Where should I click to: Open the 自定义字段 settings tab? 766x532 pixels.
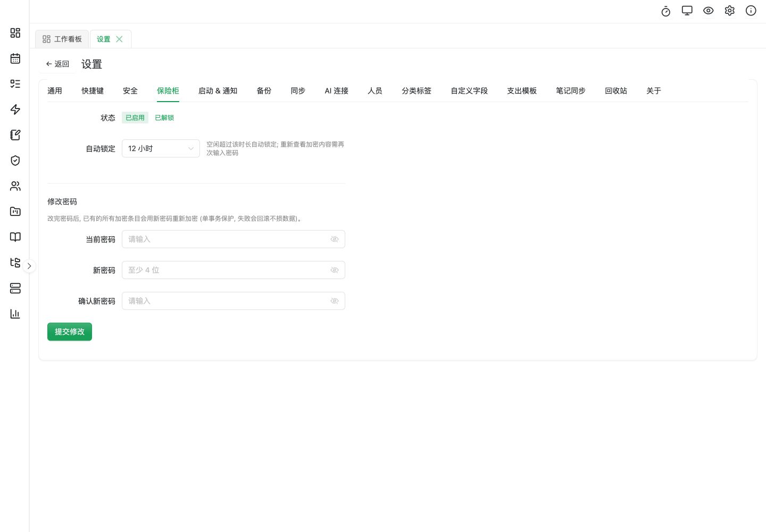469,91
